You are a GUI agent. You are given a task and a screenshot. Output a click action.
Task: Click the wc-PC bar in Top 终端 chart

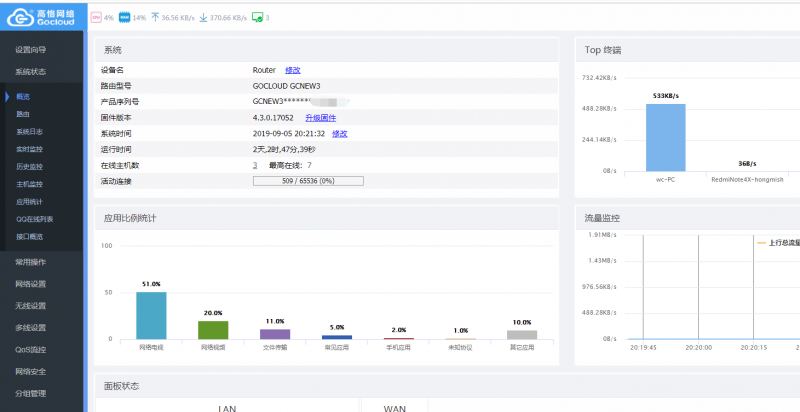pos(665,137)
